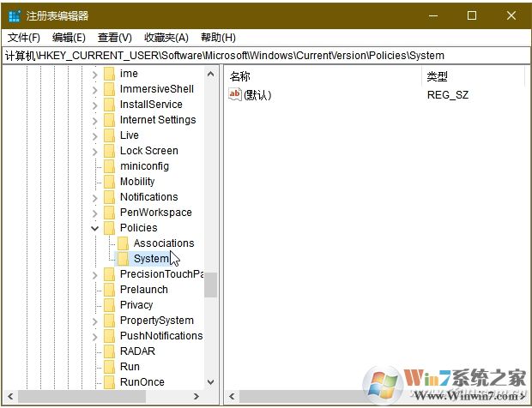Image resolution: width=532 pixels, height=408 pixels.
Task: Click the Registry Editor title bar icon
Action: pos(15,15)
